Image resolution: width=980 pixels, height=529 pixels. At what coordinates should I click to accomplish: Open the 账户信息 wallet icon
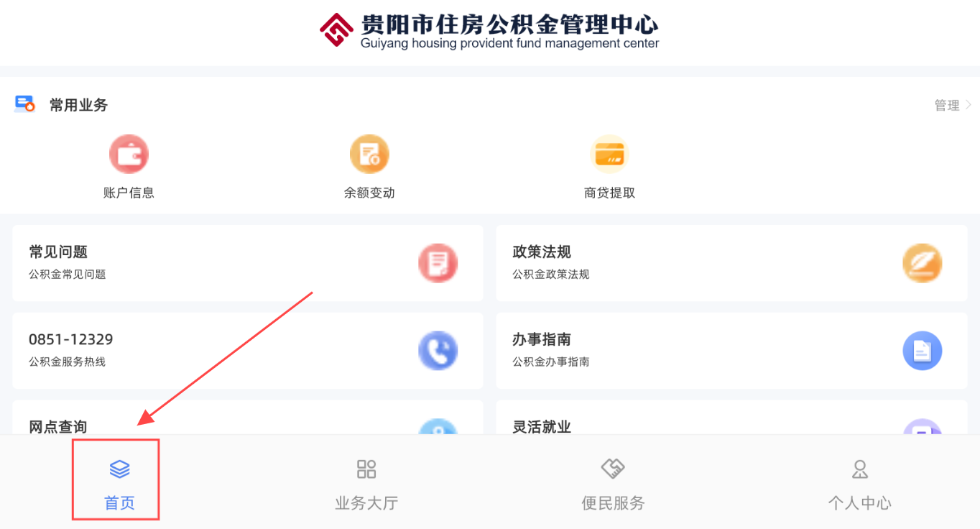(x=129, y=154)
